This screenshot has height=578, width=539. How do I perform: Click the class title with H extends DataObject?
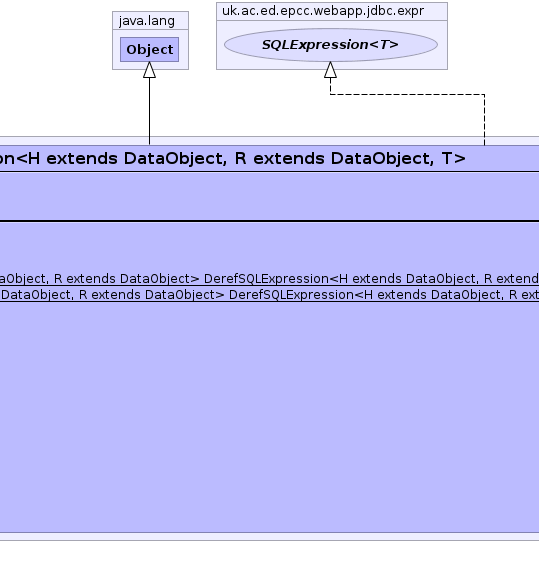233,159
